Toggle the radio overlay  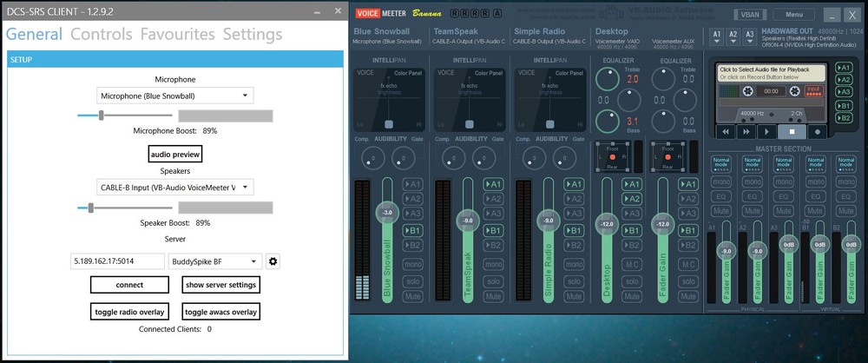tap(129, 312)
